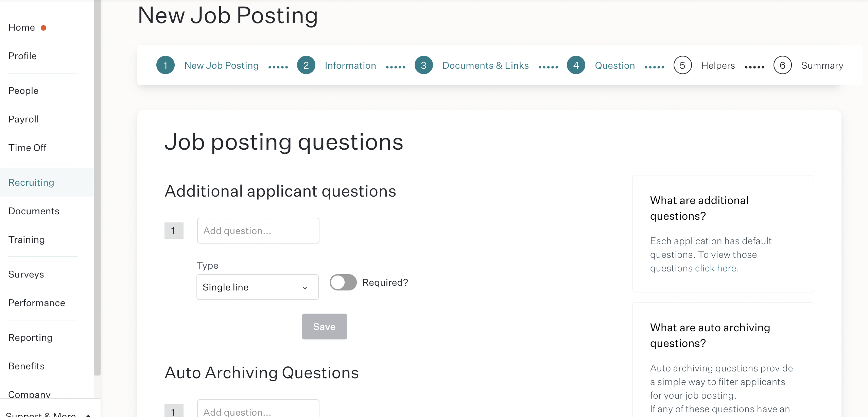Click step 5 circle for Helpers
868x417 pixels.
click(683, 65)
